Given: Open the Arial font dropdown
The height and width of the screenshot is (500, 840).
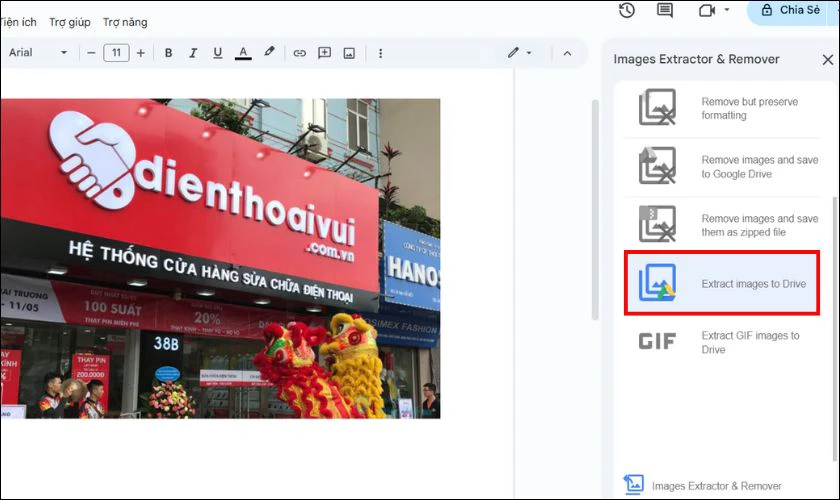Looking at the screenshot, I should (x=38, y=53).
